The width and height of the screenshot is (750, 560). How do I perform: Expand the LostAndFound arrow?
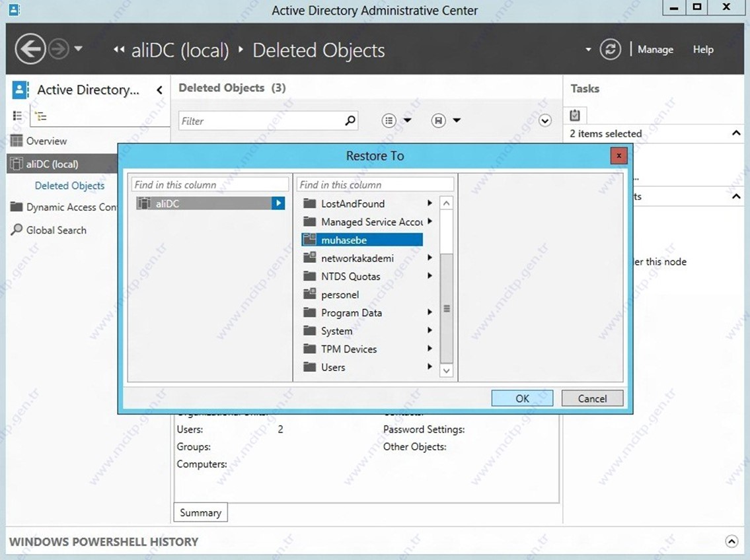tap(430, 203)
